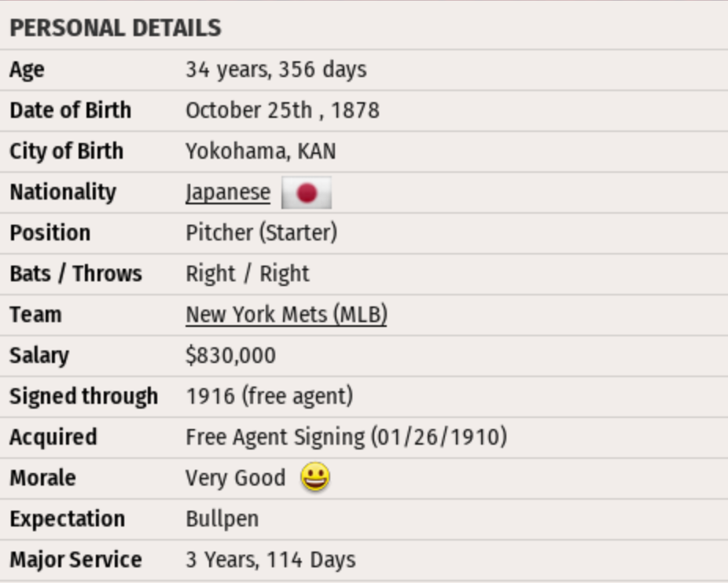Viewport: 728px width, 583px height.
Task: Click the Bats / Throws label
Action: 75,274
